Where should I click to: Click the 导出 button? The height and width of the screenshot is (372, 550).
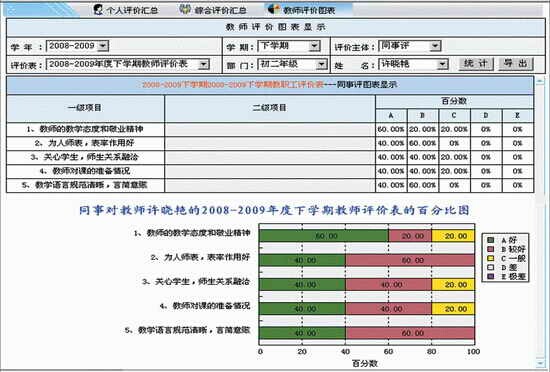tap(516, 64)
